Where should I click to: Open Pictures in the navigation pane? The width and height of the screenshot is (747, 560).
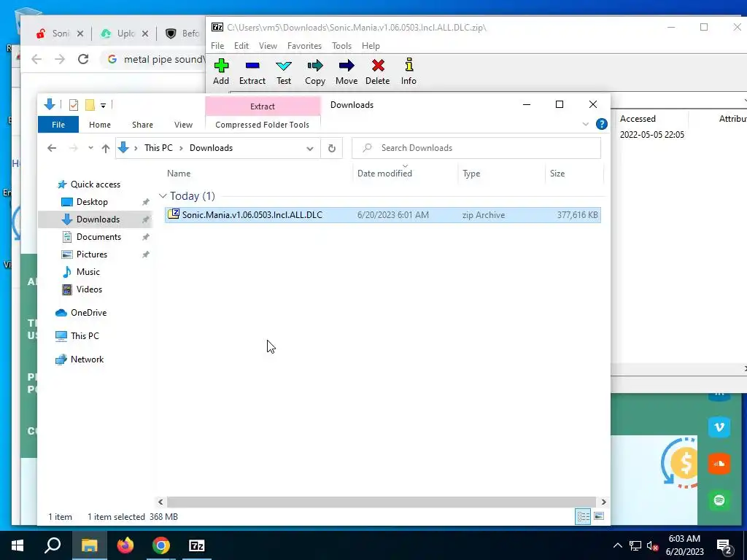pos(91,254)
